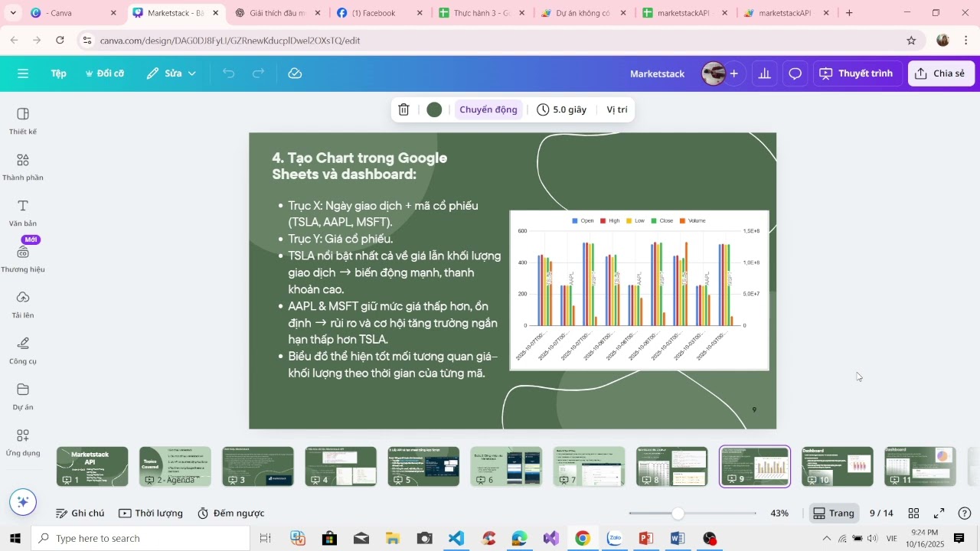980x551 pixels.
Task: Open Zalo from taskbar
Action: pos(614,539)
